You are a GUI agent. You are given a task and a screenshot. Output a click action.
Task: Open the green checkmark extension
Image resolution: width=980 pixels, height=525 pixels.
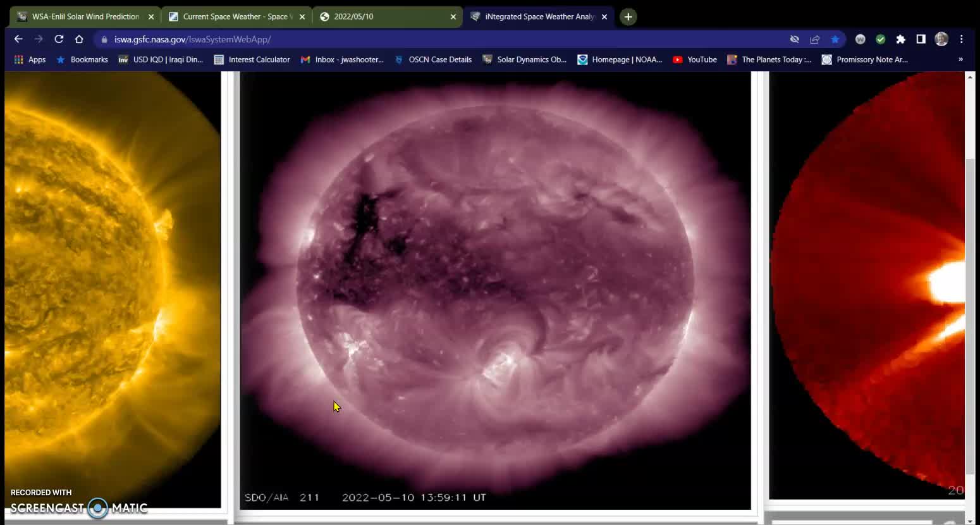[x=880, y=39]
